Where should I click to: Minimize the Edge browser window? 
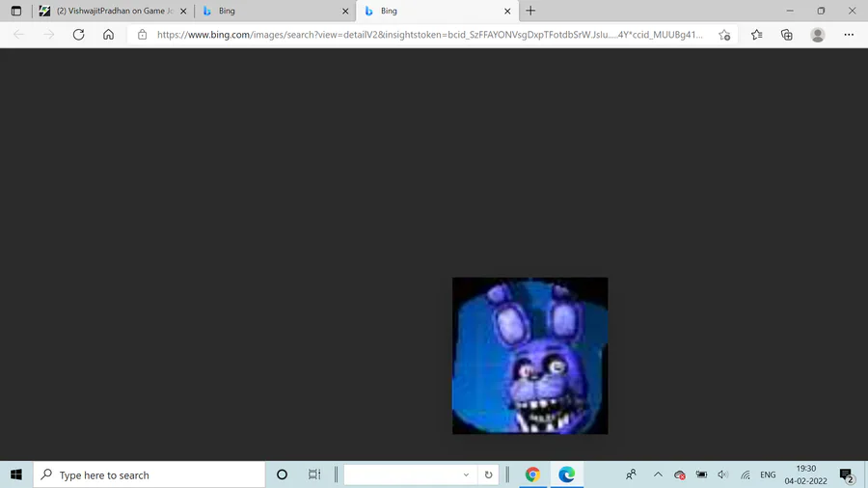(790, 11)
